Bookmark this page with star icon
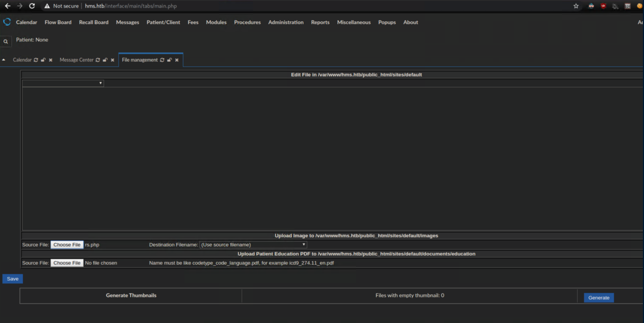Screen dimensions: 644x323 tap(576, 6)
